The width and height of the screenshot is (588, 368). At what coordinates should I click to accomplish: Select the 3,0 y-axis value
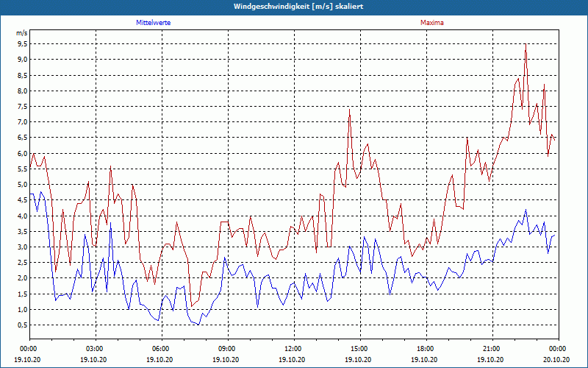[x=22, y=247]
